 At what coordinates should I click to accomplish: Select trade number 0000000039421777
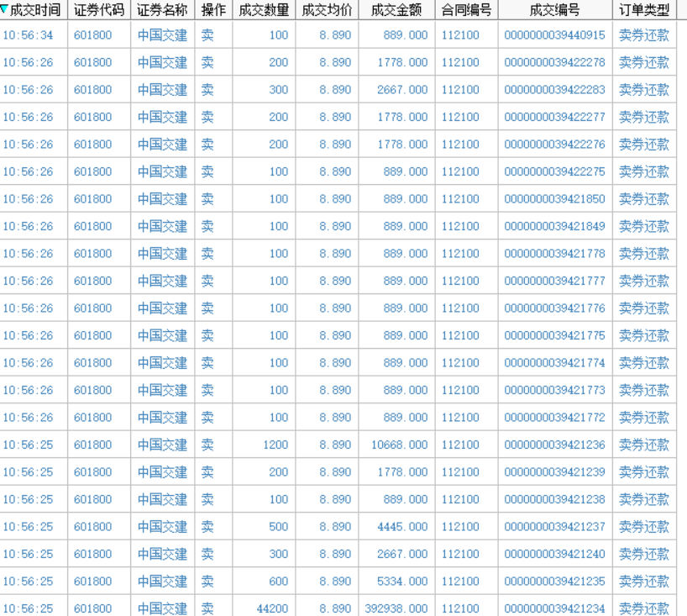pyautogui.click(x=554, y=281)
